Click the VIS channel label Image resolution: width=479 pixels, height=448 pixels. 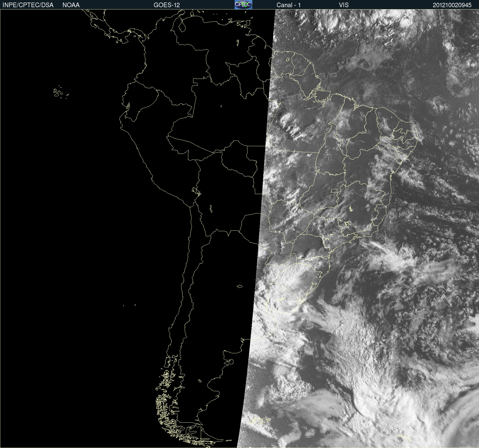pos(344,5)
